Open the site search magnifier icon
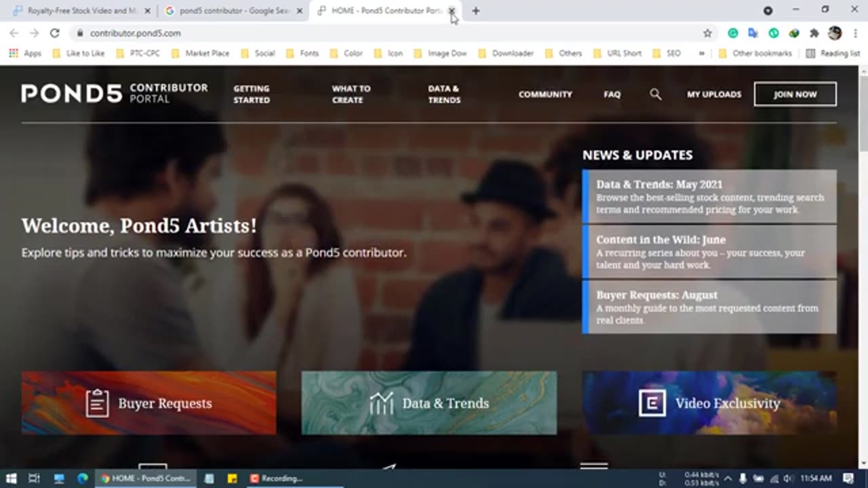Viewport: 868px width, 488px height. coord(655,94)
